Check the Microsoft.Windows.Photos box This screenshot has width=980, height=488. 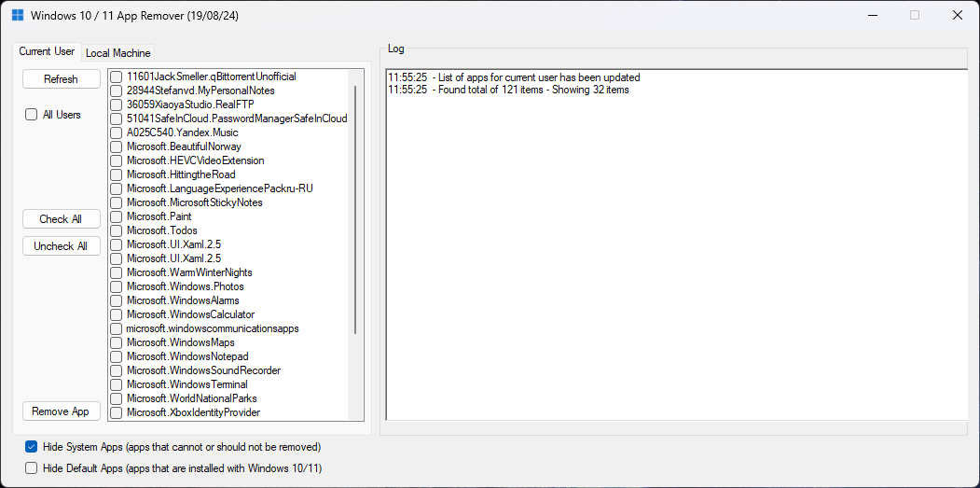click(116, 286)
